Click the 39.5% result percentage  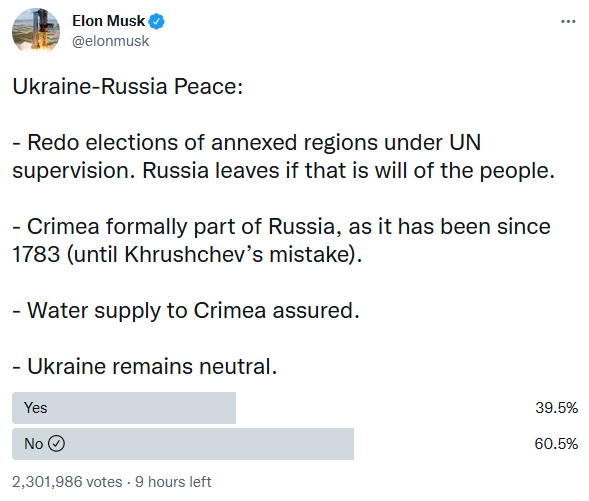pos(556,408)
